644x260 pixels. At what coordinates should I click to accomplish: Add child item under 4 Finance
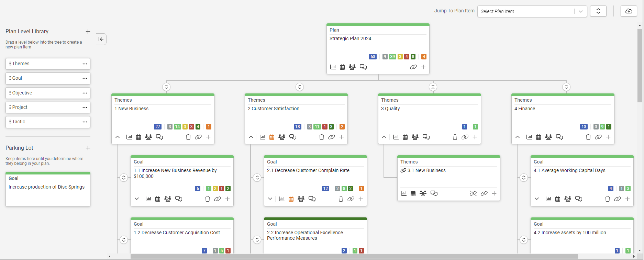click(608, 137)
